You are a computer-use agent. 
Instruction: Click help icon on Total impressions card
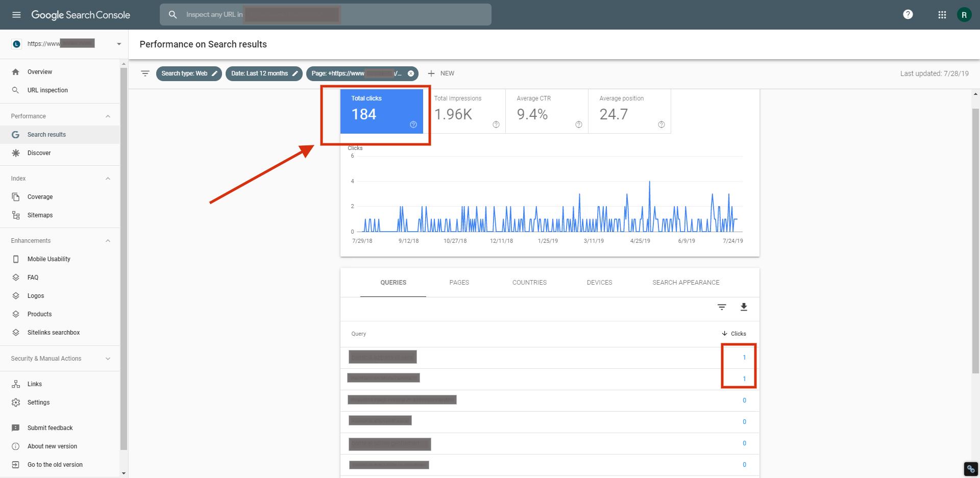click(496, 124)
